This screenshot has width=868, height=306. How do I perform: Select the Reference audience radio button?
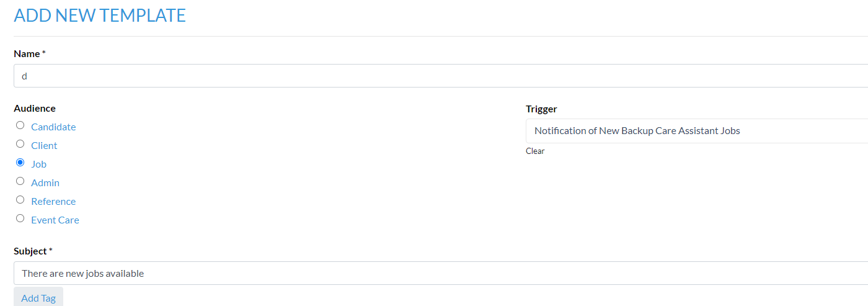pos(20,200)
